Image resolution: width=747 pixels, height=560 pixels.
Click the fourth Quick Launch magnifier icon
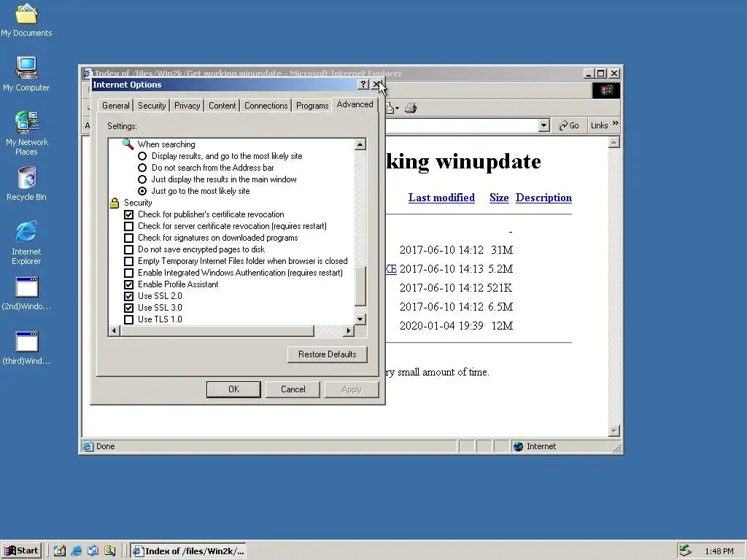[x=109, y=551]
